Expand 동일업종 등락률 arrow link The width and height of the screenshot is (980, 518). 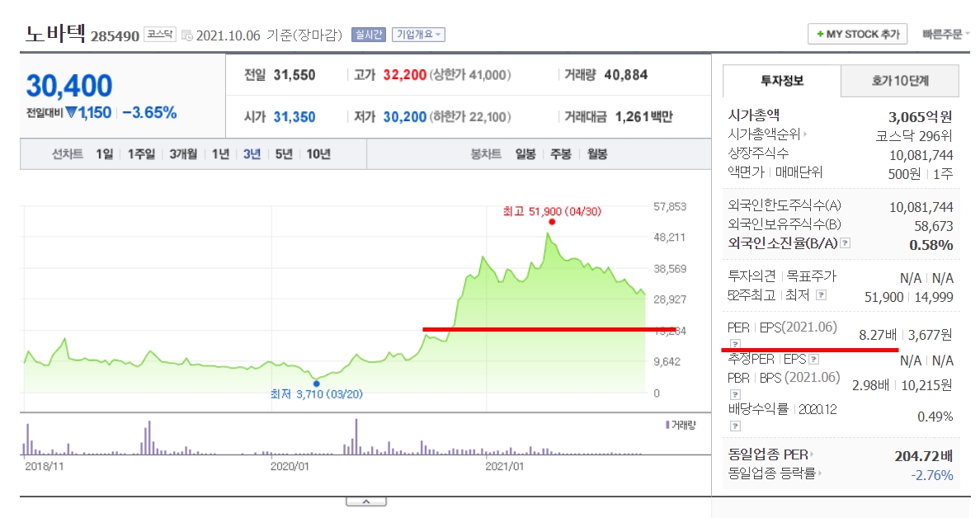(x=775, y=473)
